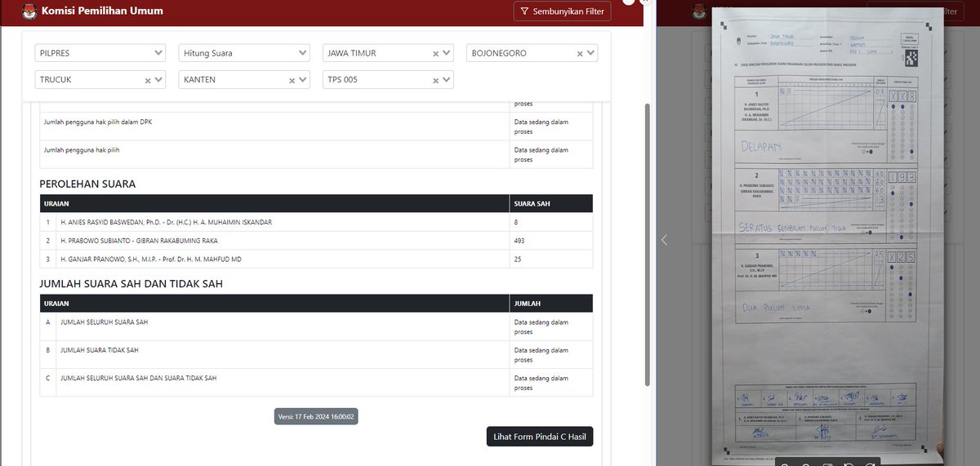Click the PEROLEHAN SUARA heading
Viewport: 980px width, 466px height.
pos(87,184)
